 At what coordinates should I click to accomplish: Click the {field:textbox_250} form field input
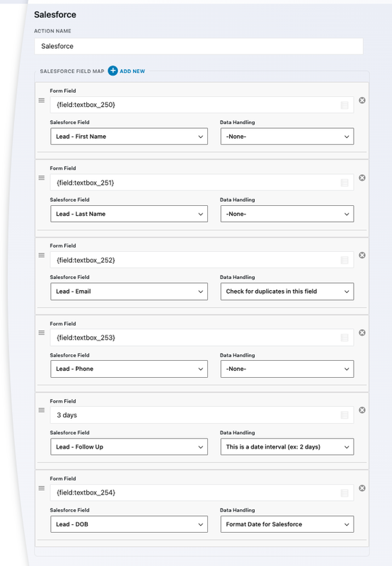click(202, 105)
